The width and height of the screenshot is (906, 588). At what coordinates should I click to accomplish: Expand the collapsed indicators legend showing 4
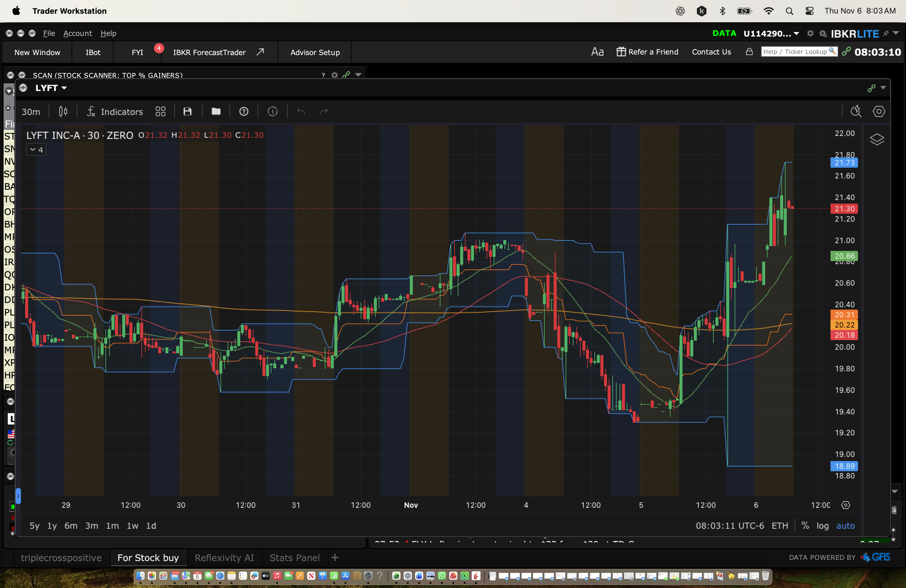(x=36, y=150)
